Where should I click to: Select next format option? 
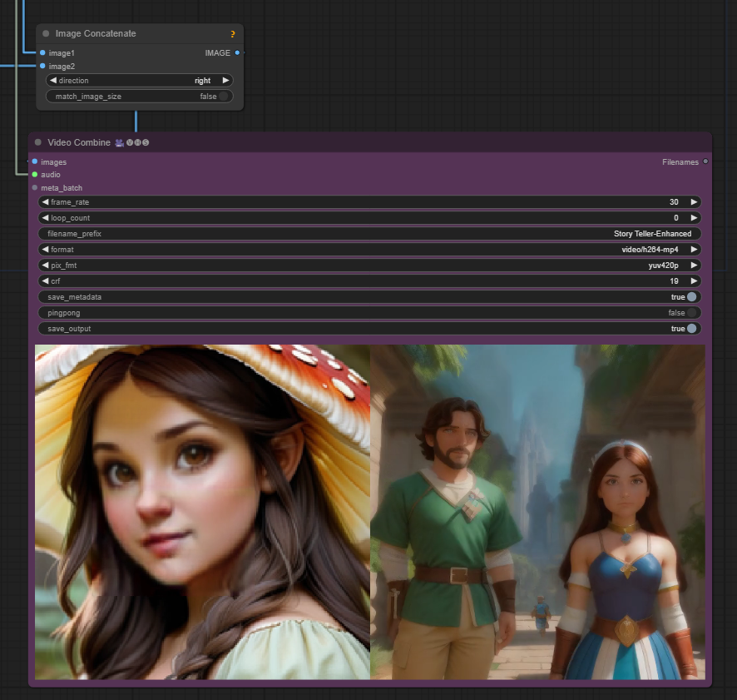tap(694, 250)
